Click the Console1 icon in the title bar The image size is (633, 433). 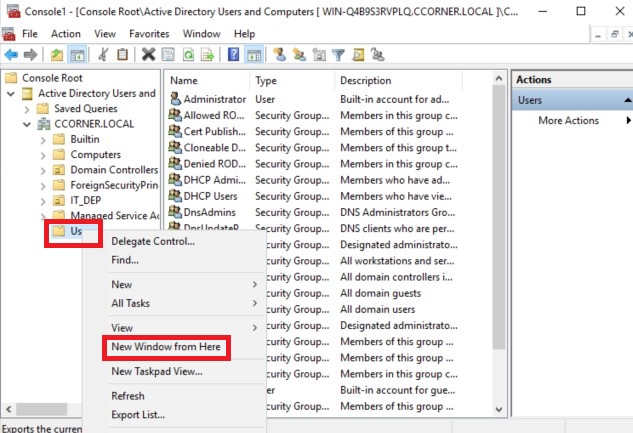(13, 11)
